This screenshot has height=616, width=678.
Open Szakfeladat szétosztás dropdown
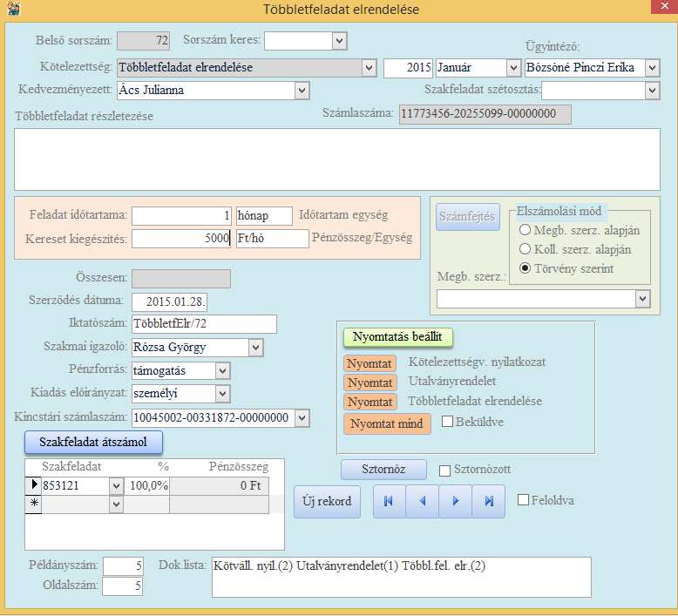[653, 91]
